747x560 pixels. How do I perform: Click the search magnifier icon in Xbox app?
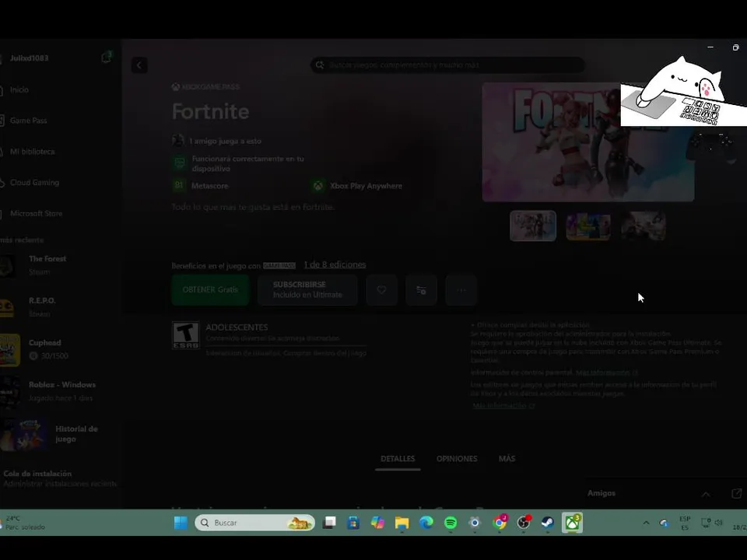(320, 65)
